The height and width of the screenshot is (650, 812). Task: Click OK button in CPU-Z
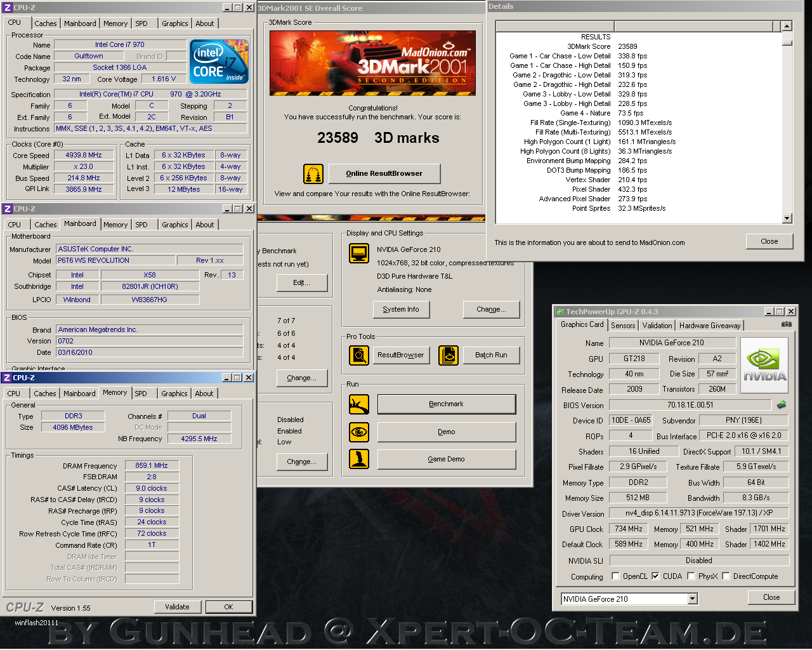point(229,607)
